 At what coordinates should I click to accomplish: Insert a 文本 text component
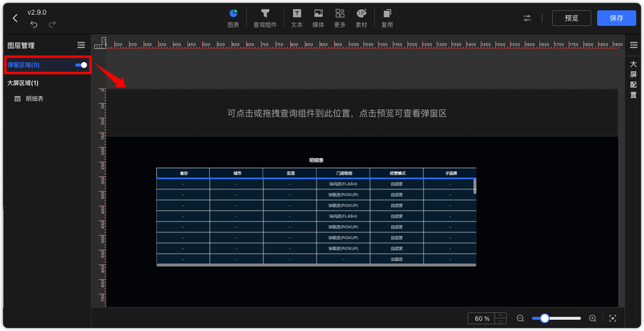[296, 18]
